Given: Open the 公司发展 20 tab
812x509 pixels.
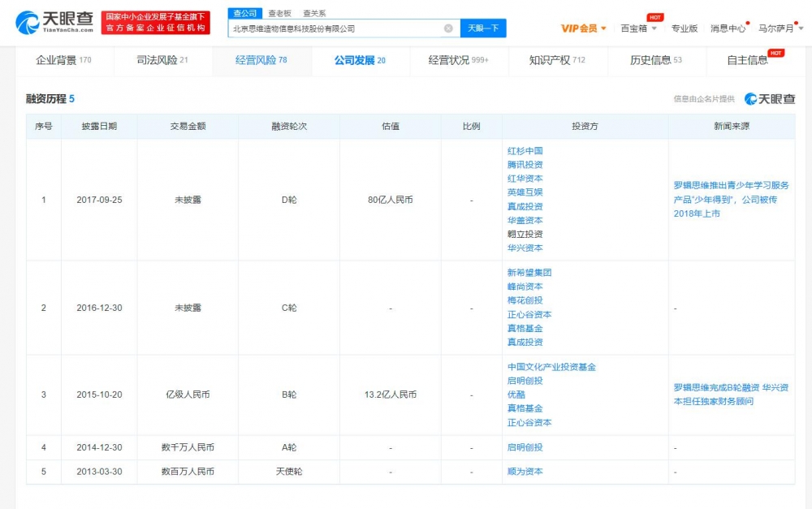Looking at the screenshot, I should [x=360, y=60].
